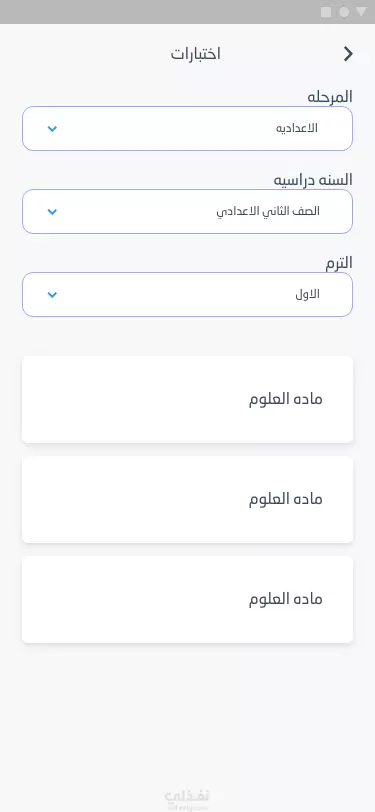Open the الصف الثاني الاعدادي year dropdown
Image resolution: width=375 pixels, height=812 pixels.
[188, 211]
